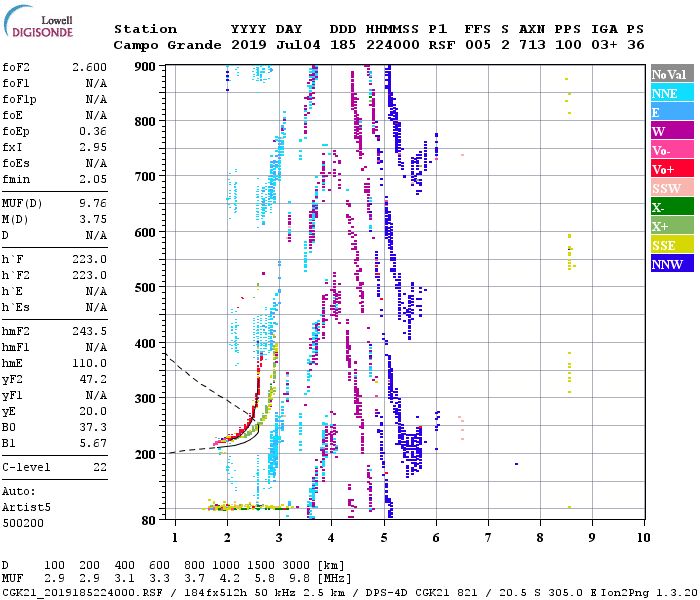700x600 pixels.
Task: Click the yF2 value 47.2
Action: (x=93, y=379)
